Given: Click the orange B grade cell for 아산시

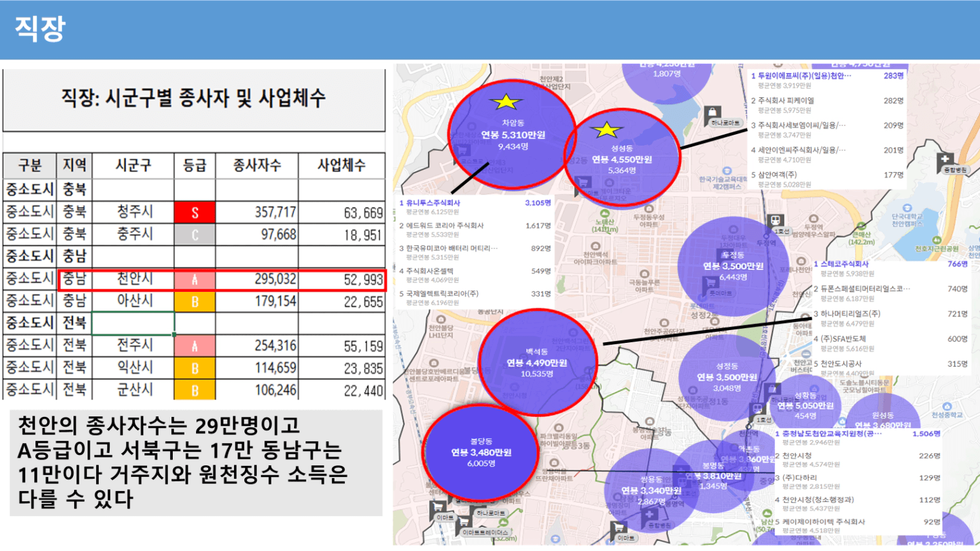Looking at the screenshot, I should [x=195, y=301].
